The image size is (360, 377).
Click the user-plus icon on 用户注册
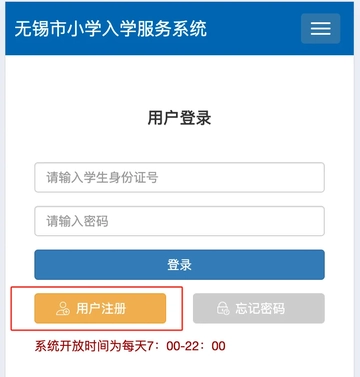pos(63,308)
